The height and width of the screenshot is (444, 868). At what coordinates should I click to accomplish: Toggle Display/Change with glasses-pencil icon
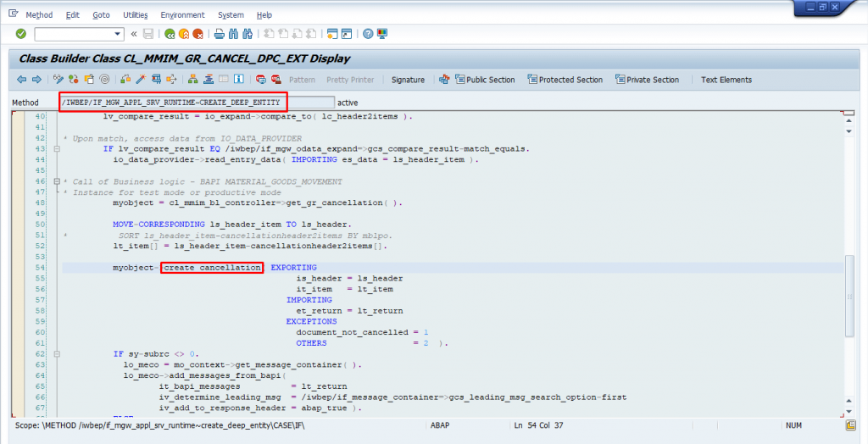pyautogui.click(x=58, y=80)
